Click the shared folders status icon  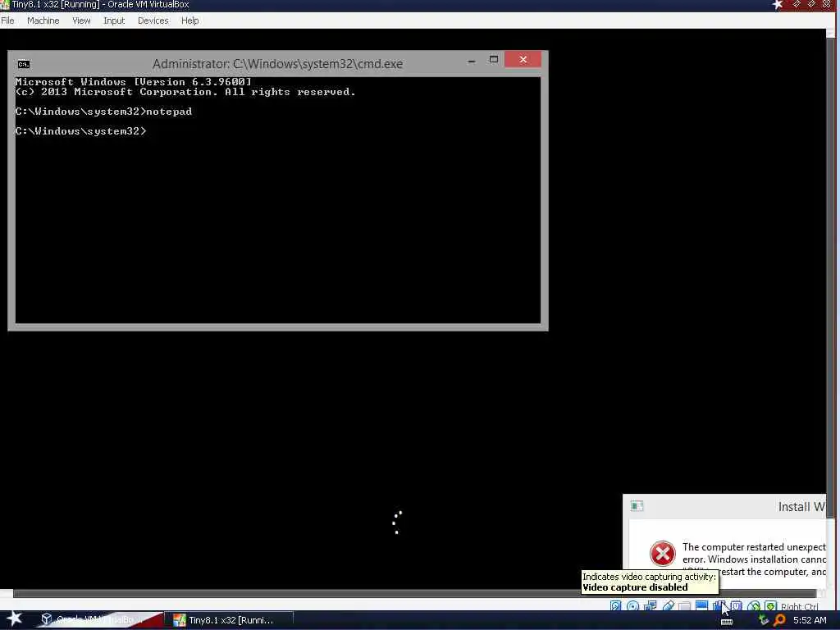(x=685, y=606)
